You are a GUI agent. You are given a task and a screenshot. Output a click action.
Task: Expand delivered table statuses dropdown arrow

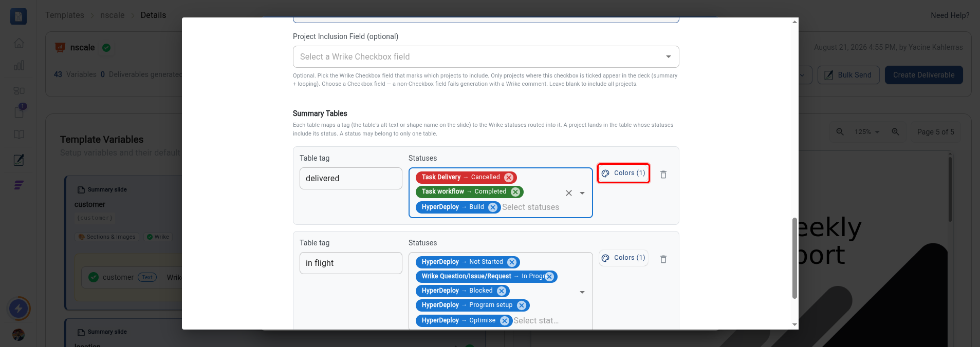click(582, 193)
